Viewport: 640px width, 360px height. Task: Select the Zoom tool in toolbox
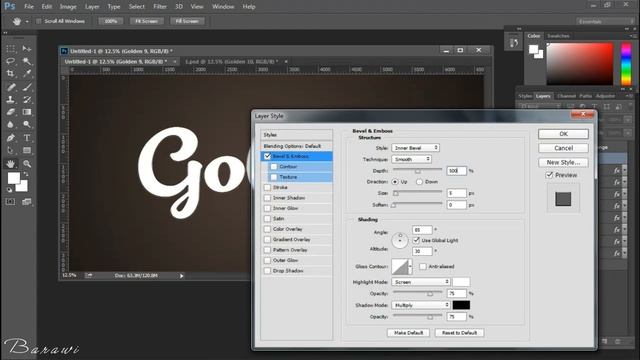[27, 164]
